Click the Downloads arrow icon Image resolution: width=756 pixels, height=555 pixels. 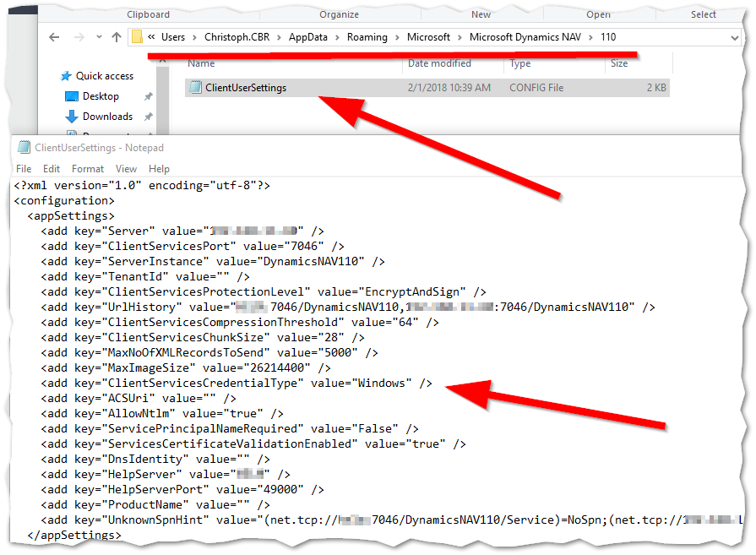[71, 117]
